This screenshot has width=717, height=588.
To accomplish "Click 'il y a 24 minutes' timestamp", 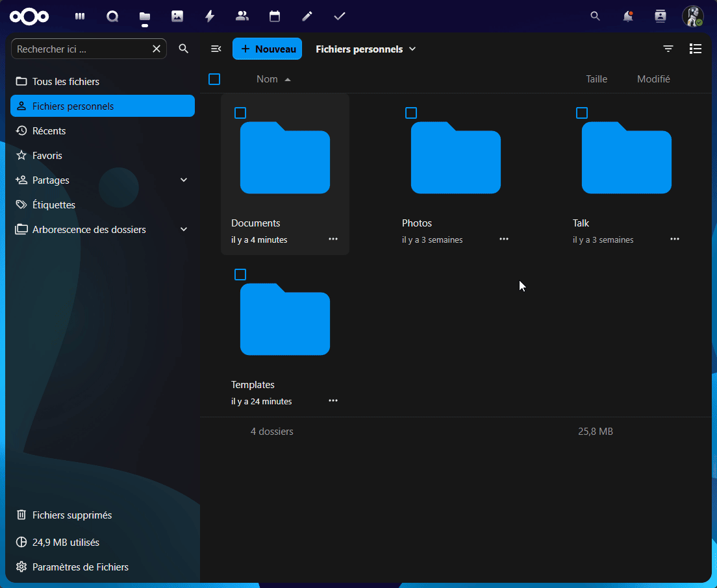I will pos(262,402).
